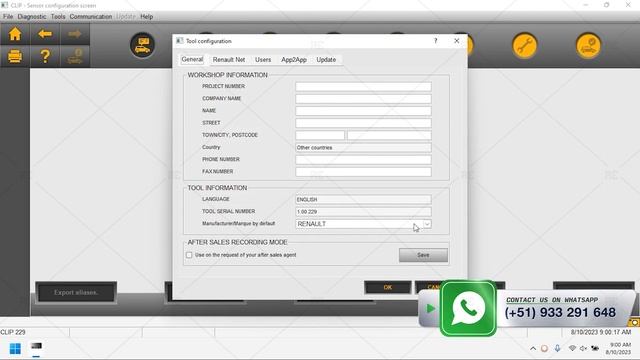Click the Company Name field
The height and width of the screenshot is (360, 640).
click(363, 99)
